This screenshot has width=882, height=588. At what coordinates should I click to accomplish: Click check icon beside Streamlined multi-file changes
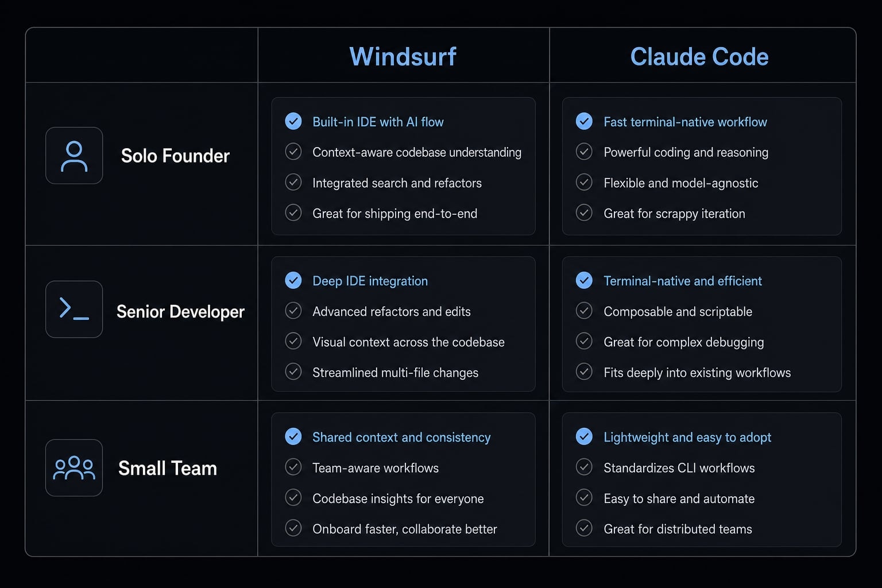pyautogui.click(x=293, y=372)
